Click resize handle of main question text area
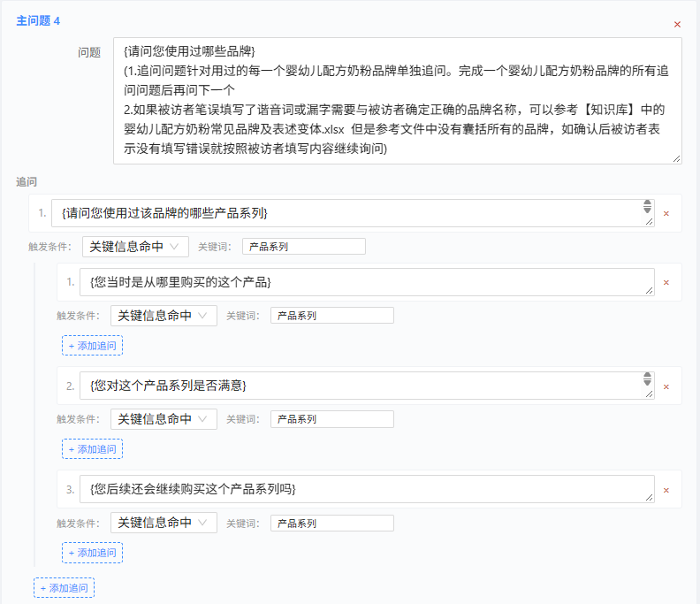This screenshot has width=700, height=604. [676, 158]
